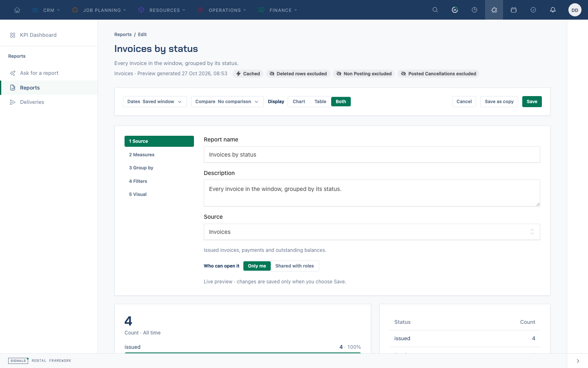Click the Cached lightning badge
This screenshot has height=368, width=588.
248,74
